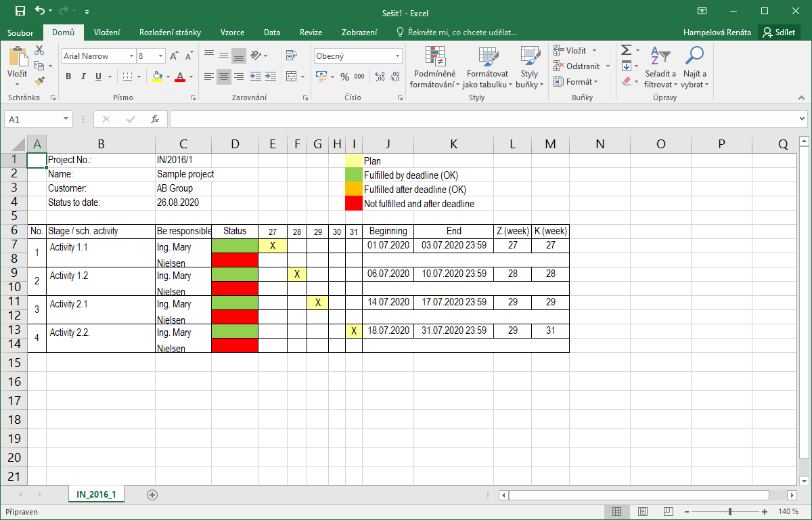812x520 pixels.
Task: Toggle Underline formatting
Action: pos(97,77)
